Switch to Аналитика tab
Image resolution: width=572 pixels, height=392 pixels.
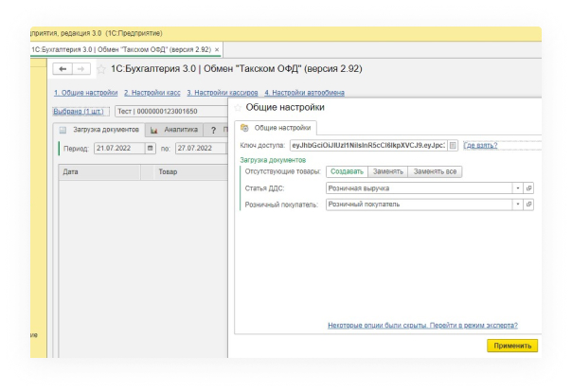point(174,130)
